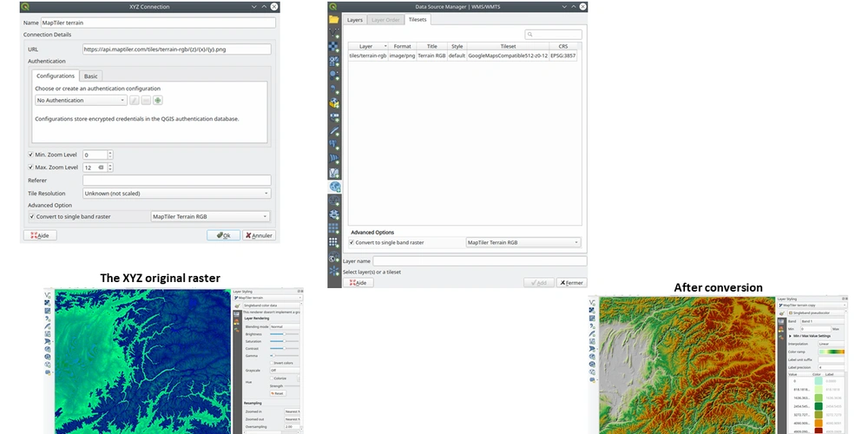
Task: Click Aide button in XYZ Connection dialog
Action: click(x=40, y=235)
